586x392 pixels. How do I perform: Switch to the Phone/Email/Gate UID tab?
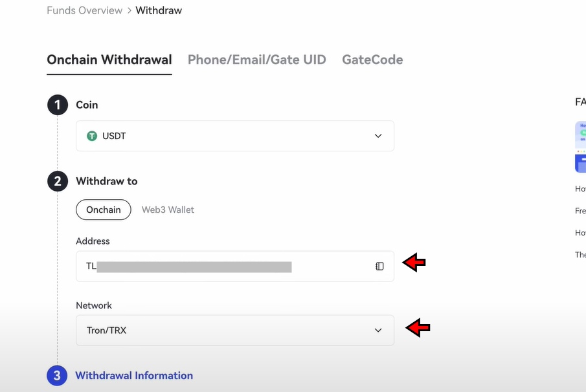(256, 59)
